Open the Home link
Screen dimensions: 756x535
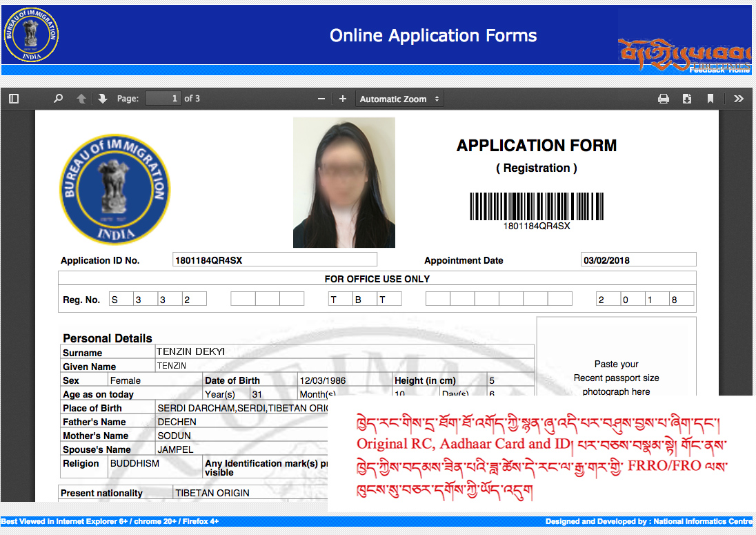pyautogui.click(x=739, y=70)
